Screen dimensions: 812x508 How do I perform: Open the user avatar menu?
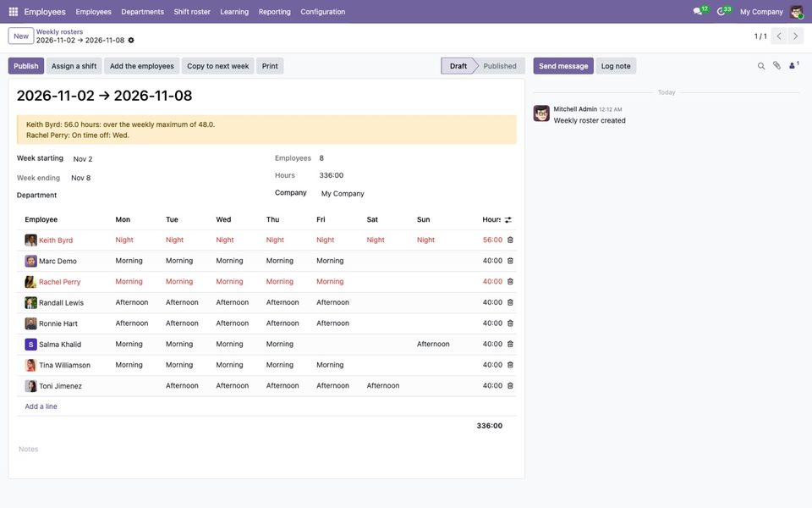797,11
